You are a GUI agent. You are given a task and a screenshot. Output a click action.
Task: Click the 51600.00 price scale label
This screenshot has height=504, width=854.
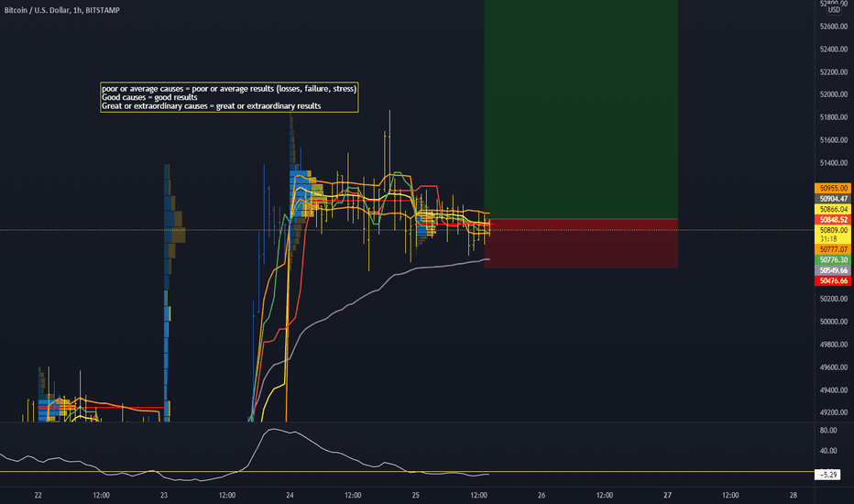(x=833, y=140)
